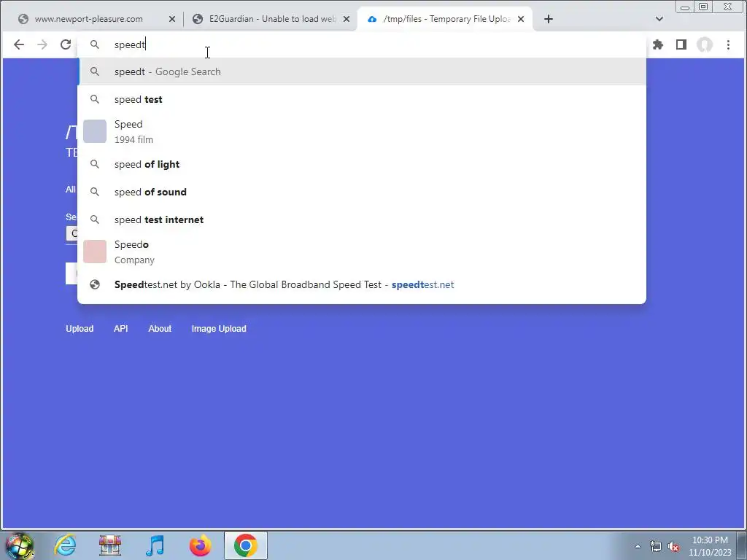This screenshot has width=747, height=560.
Task: Go back to the previous page
Action: (x=18, y=44)
